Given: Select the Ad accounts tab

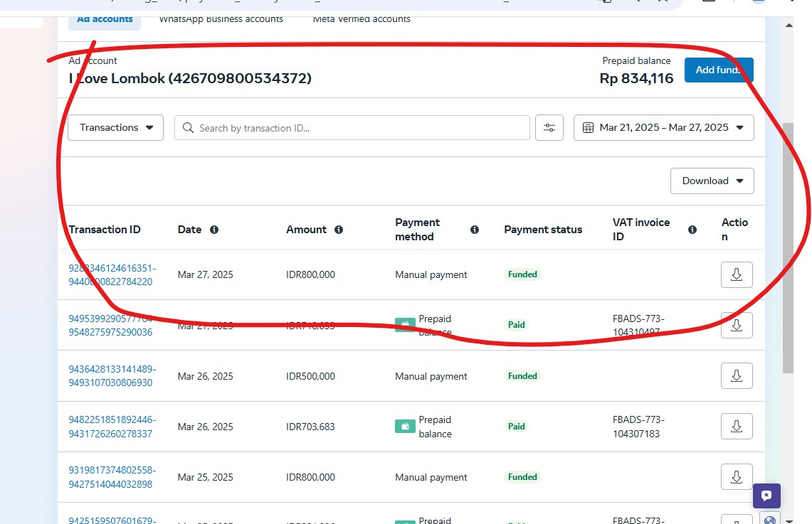Looking at the screenshot, I should coord(105,19).
